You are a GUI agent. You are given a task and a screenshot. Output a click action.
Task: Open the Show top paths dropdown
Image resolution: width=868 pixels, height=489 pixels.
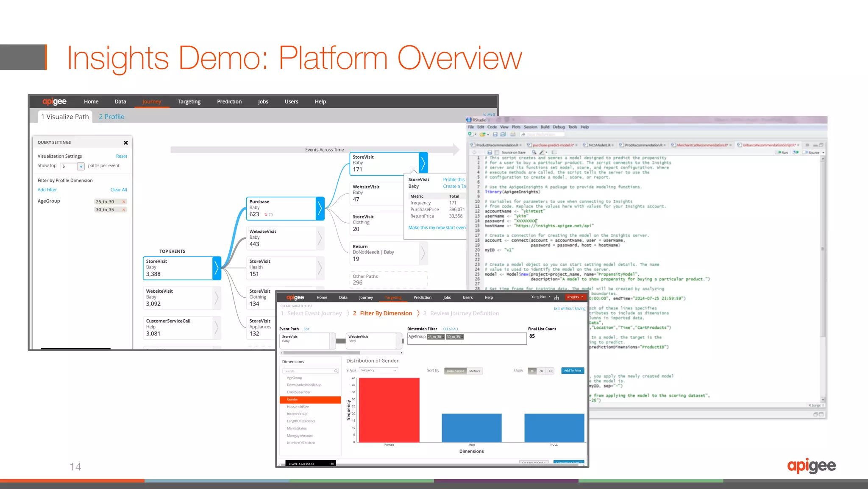[81, 166]
